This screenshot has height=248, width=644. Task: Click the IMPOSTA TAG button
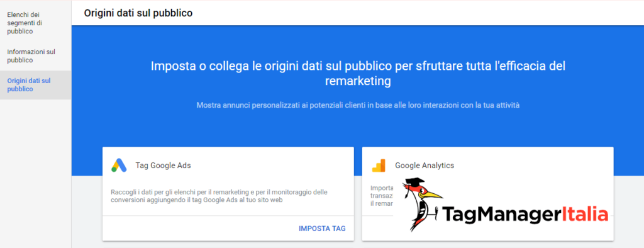(322, 228)
